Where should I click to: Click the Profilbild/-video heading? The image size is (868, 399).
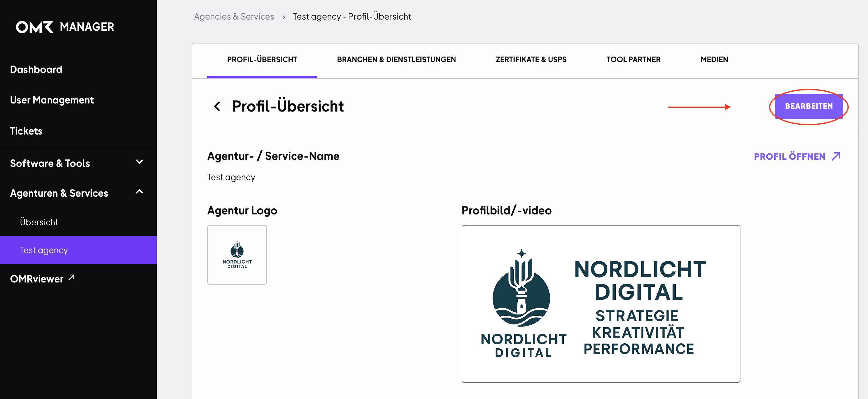tap(506, 211)
